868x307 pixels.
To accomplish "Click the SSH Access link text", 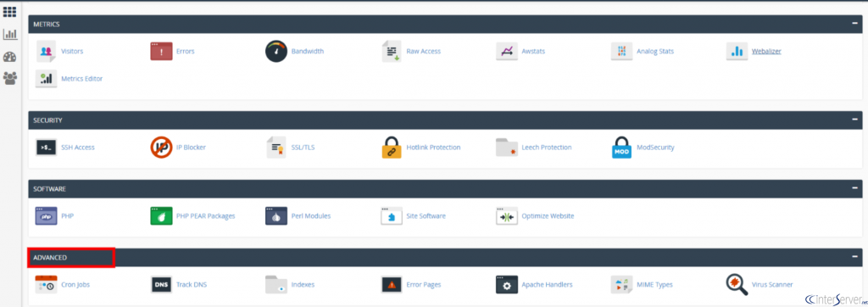I will point(77,148).
